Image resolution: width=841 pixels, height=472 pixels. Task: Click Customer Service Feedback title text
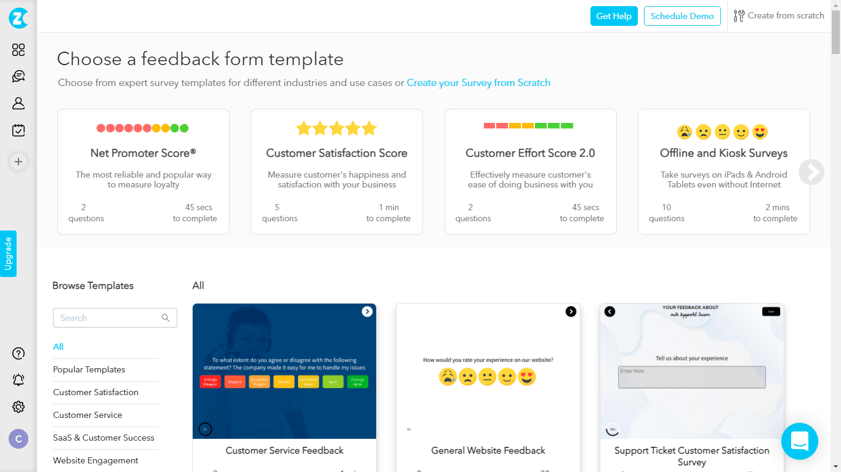tap(284, 451)
